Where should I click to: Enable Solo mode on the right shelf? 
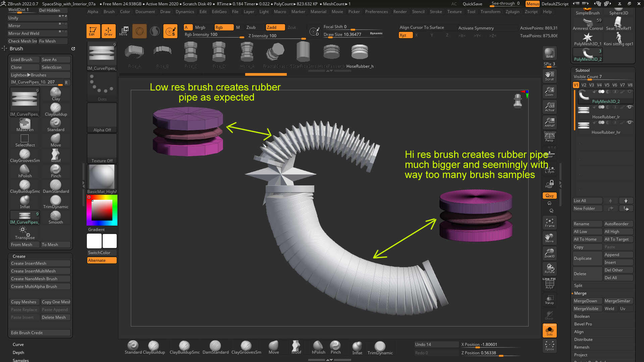[x=549, y=330]
